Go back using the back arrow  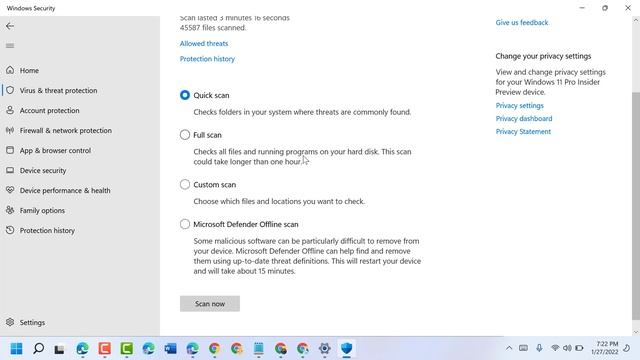(10, 26)
